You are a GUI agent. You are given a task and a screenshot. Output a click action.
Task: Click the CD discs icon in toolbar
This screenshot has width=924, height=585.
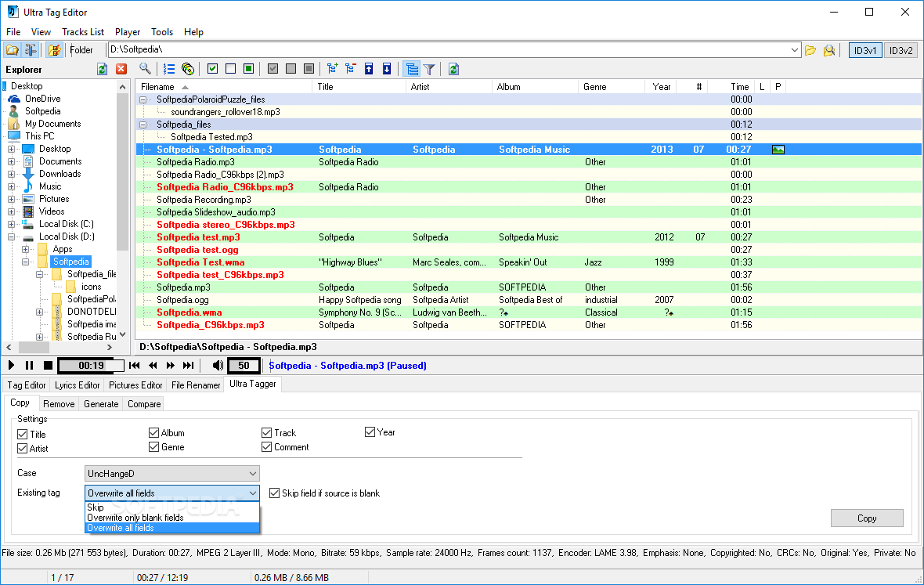pyautogui.click(x=188, y=69)
